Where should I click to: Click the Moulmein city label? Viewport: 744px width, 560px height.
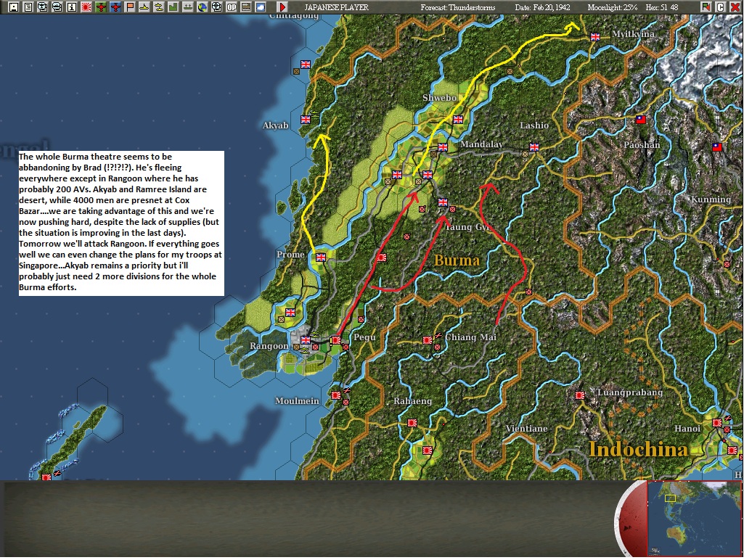pos(297,401)
